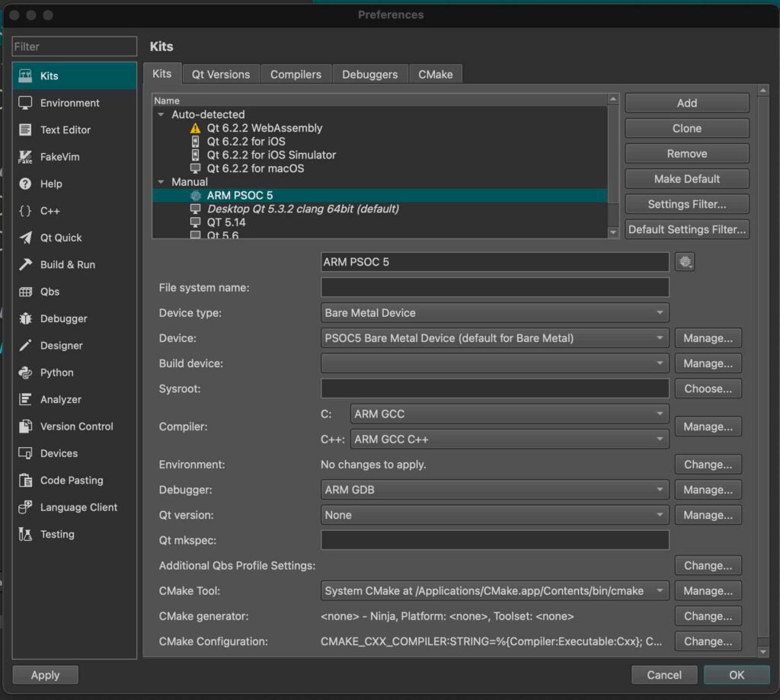Open the empty Build device dropdown
This screenshot has height=700, width=780.
[494, 363]
